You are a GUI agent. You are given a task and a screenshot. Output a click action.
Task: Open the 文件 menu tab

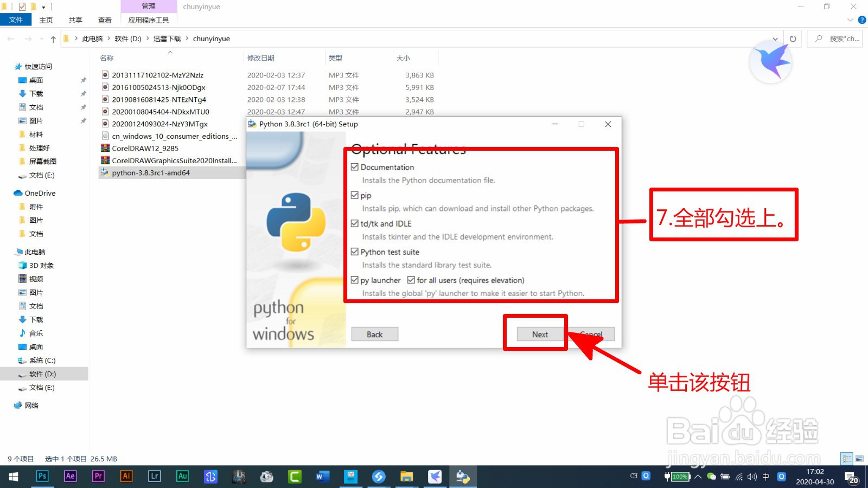pyautogui.click(x=16, y=20)
